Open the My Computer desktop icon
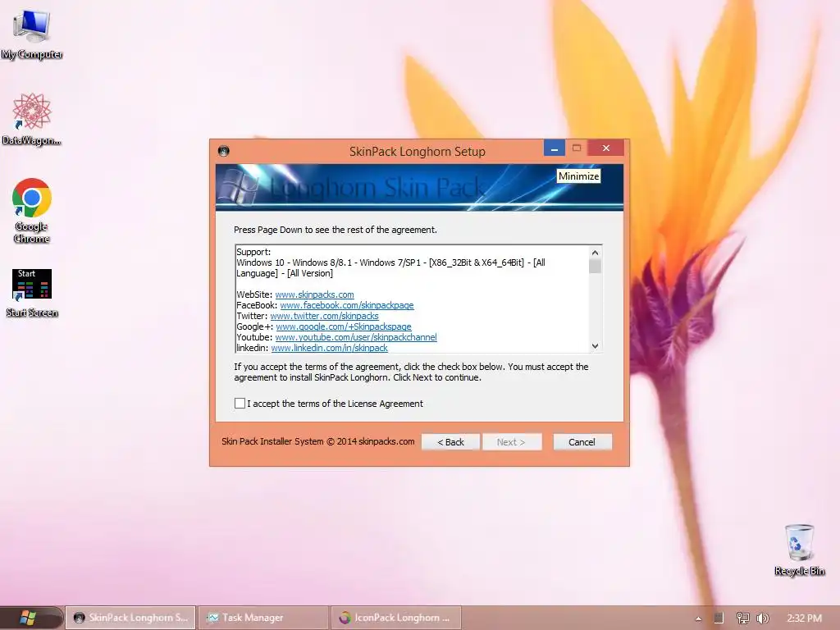The image size is (840, 630). pos(32,34)
